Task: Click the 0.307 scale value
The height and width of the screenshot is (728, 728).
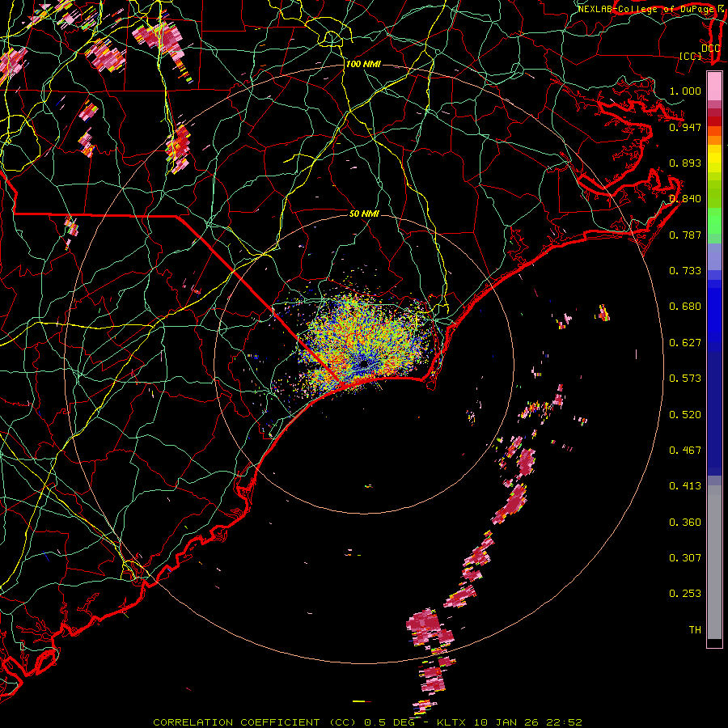Action: point(685,558)
